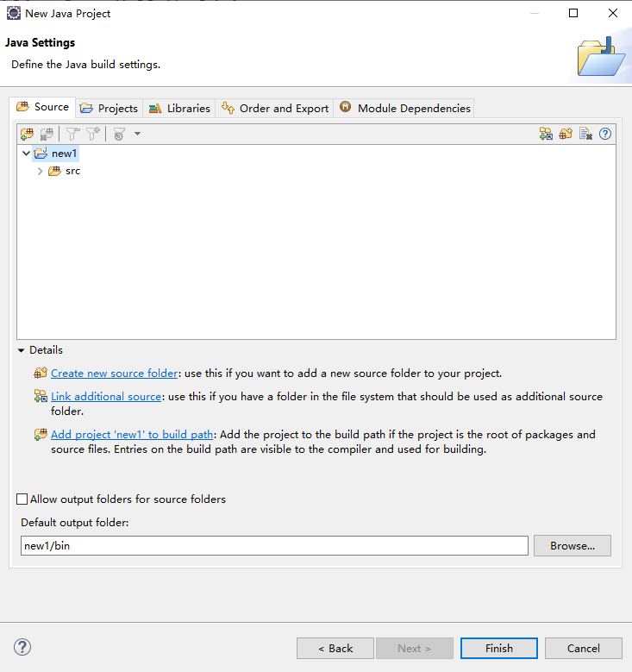Click New Source Folder toolbar icon
Viewport: 632px width, 672px height.
[x=566, y=134]
